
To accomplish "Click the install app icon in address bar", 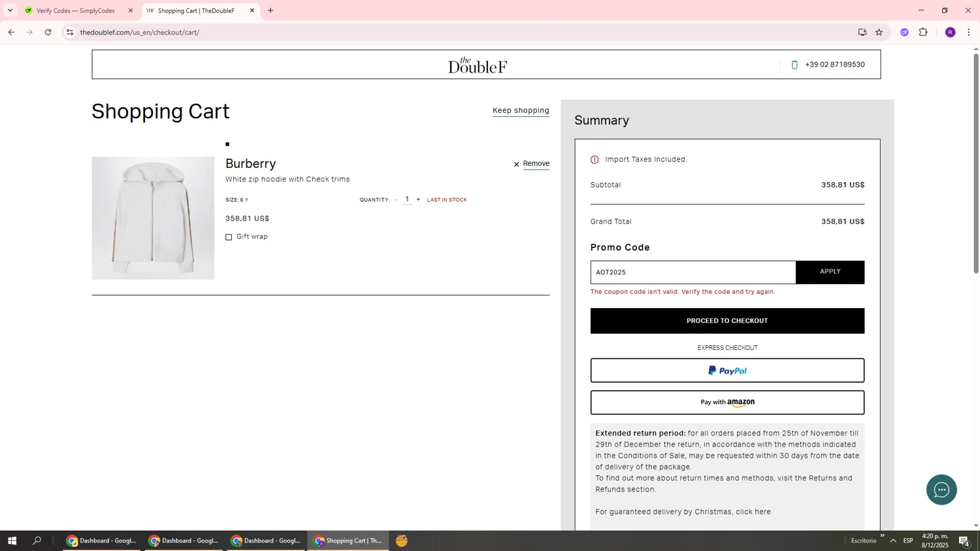I will (x=862, y=32).
